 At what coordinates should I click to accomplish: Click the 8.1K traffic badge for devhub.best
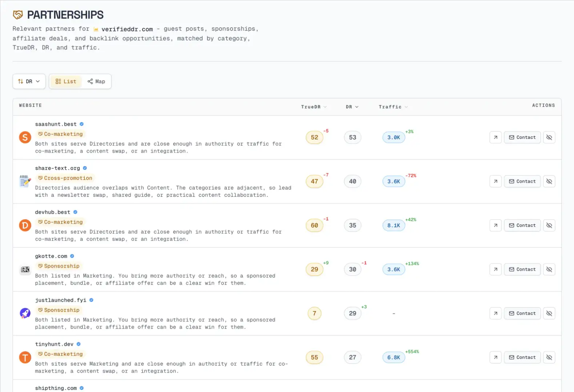[393, 225]
